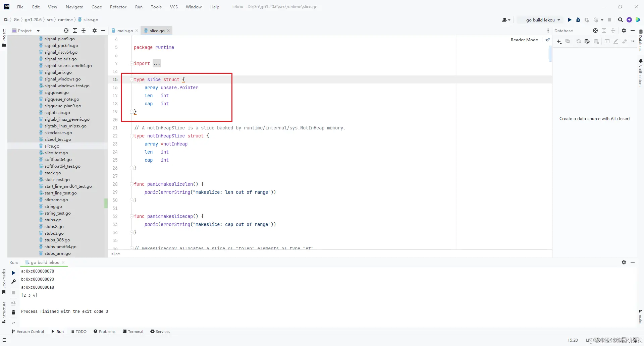Viewport: 644px width, 346px height.
Task: Run the go build lekou configuration
Action: point(570,20)
